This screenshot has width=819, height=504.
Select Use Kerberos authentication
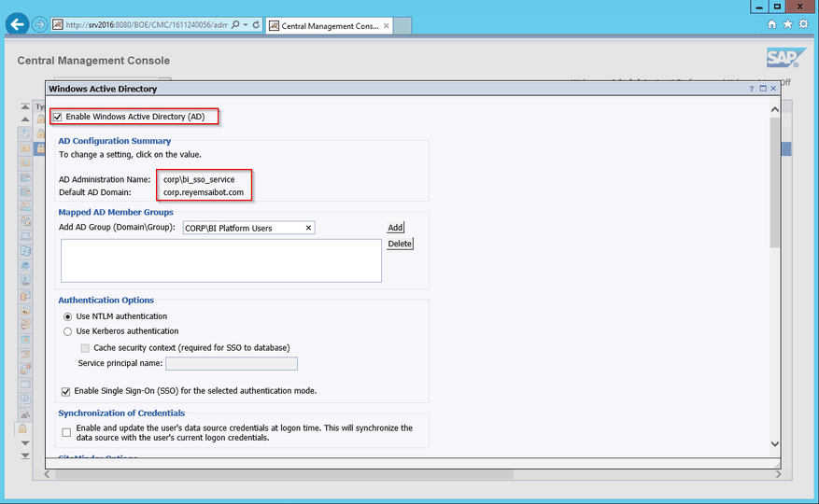[x=67, y=331]
